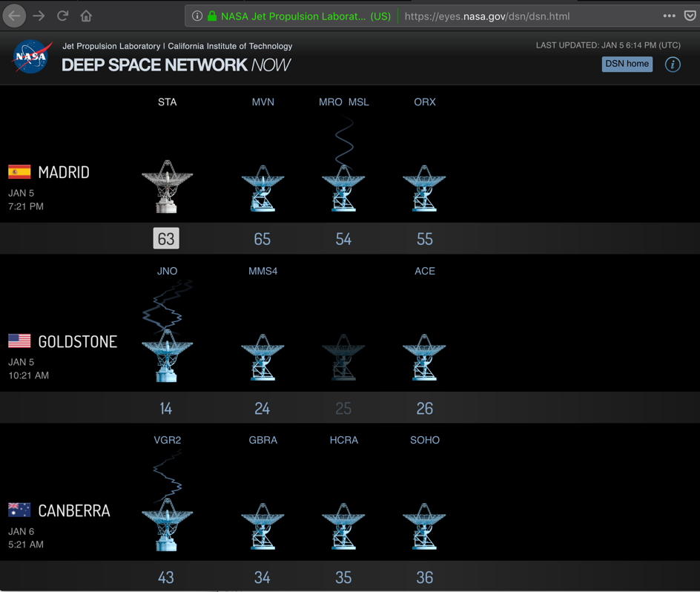Screen dimensions: 700x592
Task: Click the MADRID station name
Action: (64, 172)
